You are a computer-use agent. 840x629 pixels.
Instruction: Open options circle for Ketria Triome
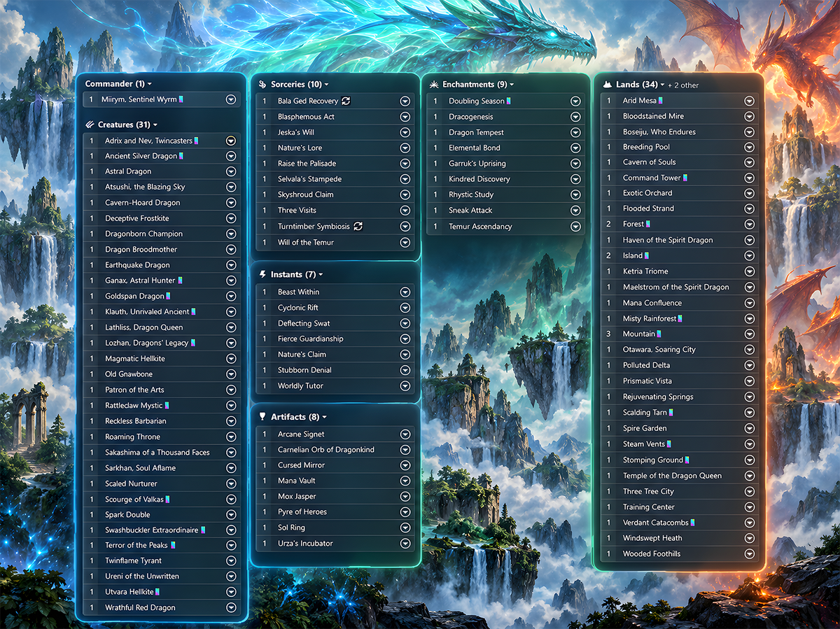click(749, 271)
